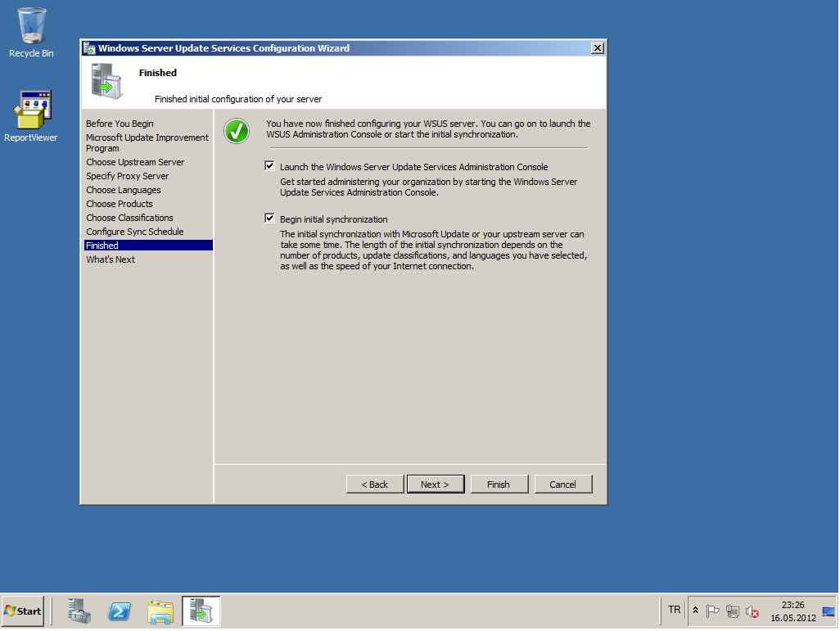
Task: Click the Action Center flag tray icon
Action: pos(713,611)
